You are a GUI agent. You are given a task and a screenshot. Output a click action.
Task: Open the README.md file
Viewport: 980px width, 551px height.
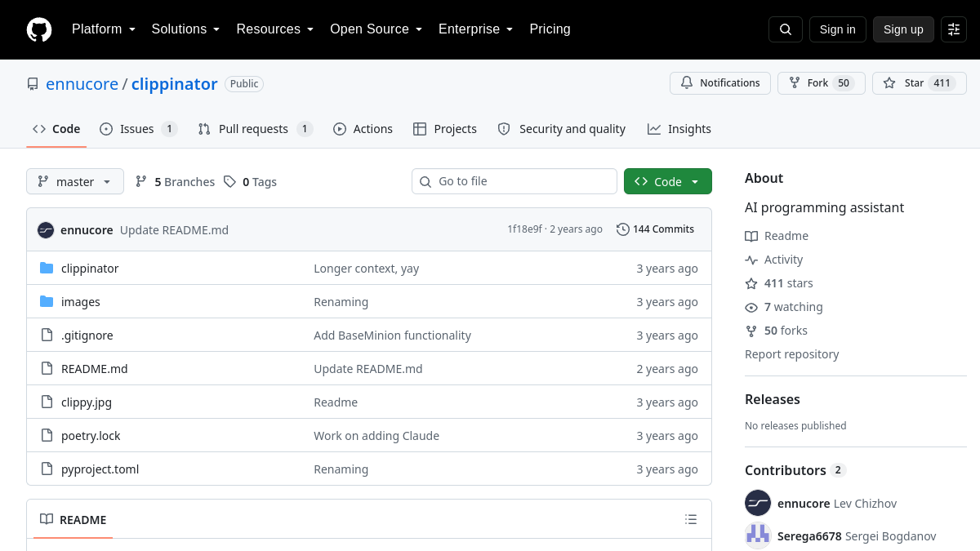95,369
